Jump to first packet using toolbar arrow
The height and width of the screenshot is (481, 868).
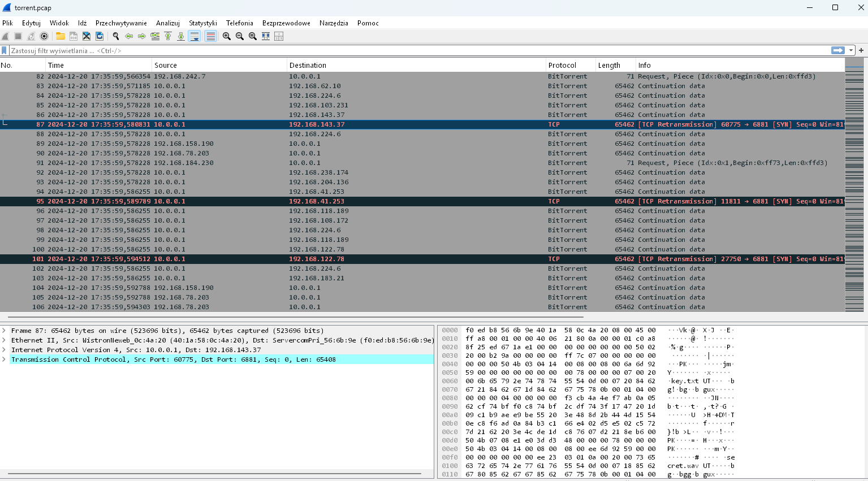pyautogui.click(x=168, y=36)
